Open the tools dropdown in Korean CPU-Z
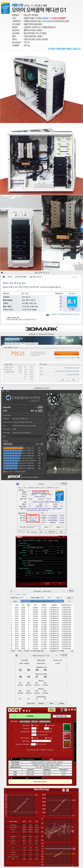The width and height of the screenshot is (83, 868). point(42,532)
